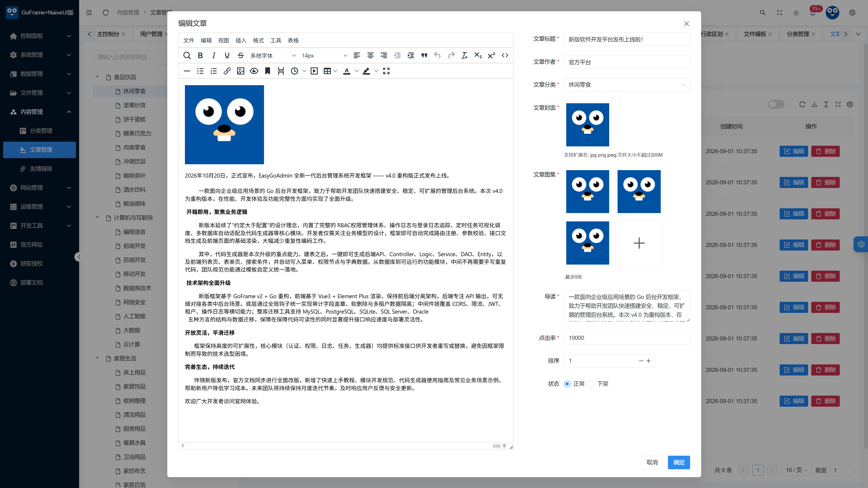Clear formatting with Tx icon
868x488 pixels.
(x=464, y=56)
